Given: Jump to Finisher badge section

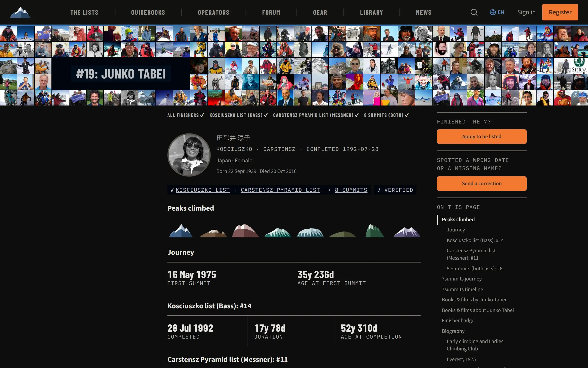Looking at the screenshot, I should (x=458, y=321).
